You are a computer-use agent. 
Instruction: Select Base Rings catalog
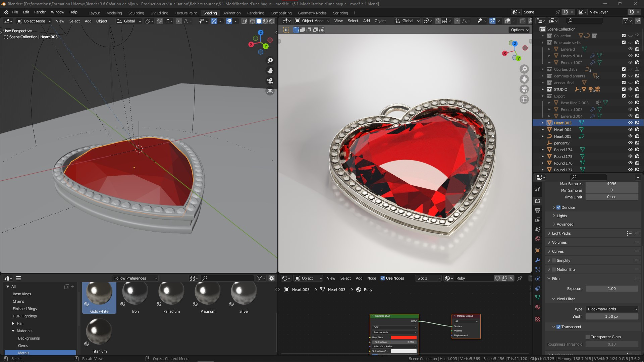pyautogui.click(x=22, y=294)
